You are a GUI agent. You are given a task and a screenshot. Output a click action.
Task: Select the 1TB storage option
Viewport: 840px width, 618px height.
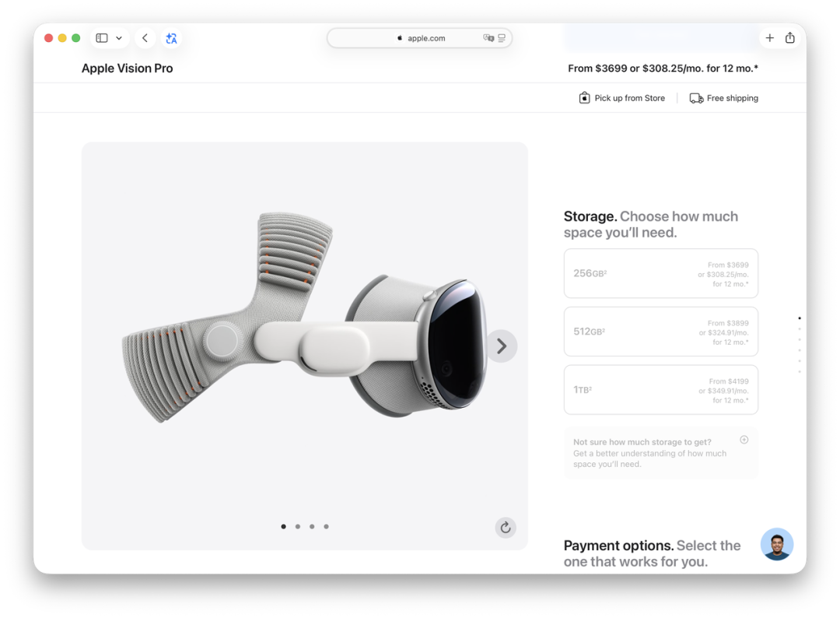pyautogui.click(x=660, y=390)
